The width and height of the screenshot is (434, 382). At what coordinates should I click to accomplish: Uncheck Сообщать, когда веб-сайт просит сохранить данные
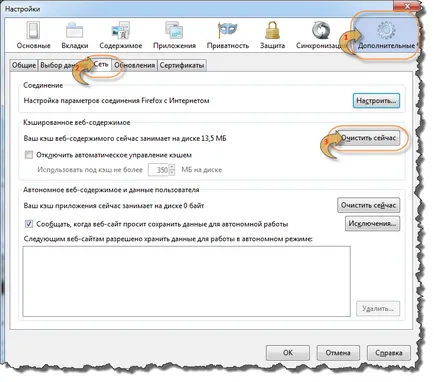29,224
